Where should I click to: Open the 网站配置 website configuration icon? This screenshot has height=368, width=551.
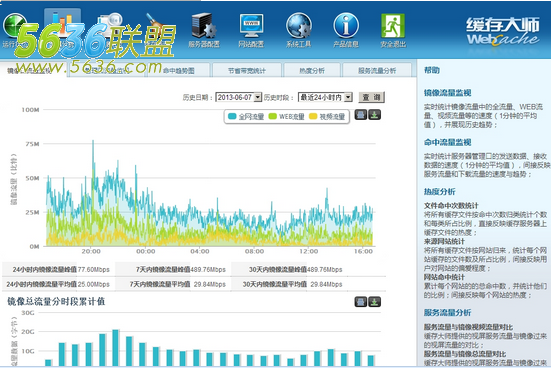251,30
